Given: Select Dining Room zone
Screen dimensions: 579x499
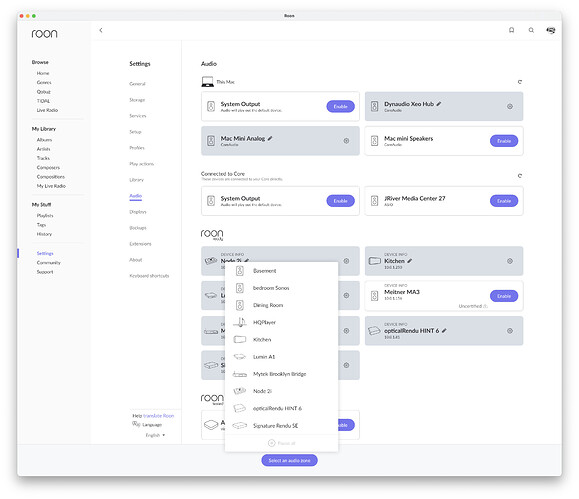Looking at the screenshot, I should coord(281,305).
